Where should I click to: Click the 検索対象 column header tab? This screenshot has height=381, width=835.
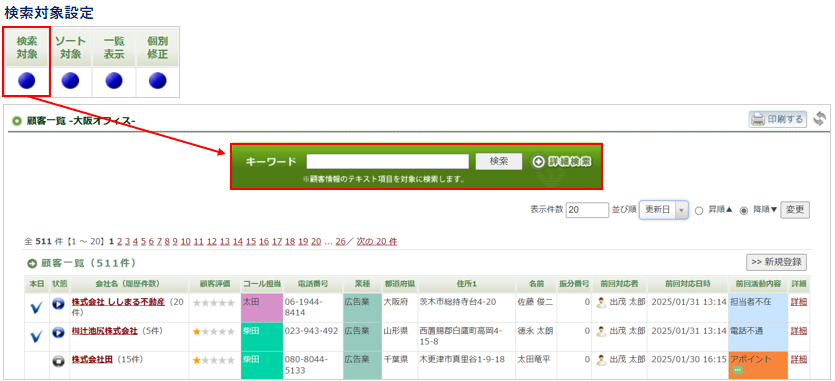click(x=27, y=48)
